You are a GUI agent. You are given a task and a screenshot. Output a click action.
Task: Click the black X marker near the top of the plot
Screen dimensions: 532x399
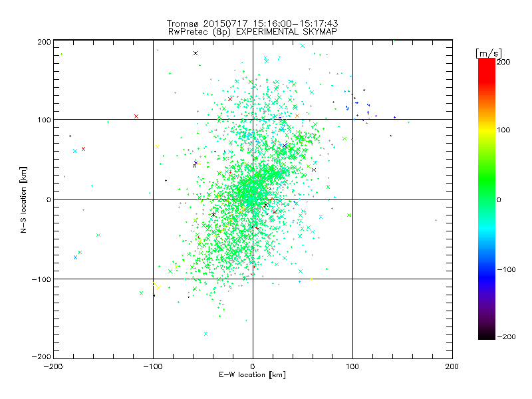pos(196,53)
